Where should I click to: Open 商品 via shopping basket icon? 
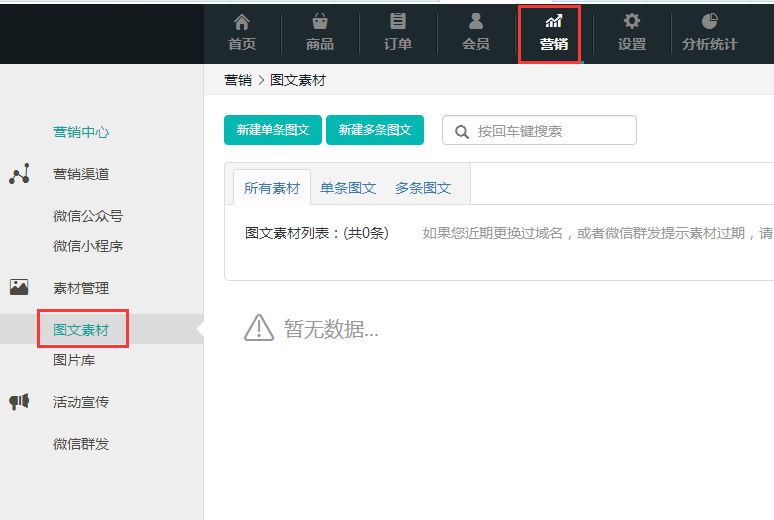click(x=320, y=21)
